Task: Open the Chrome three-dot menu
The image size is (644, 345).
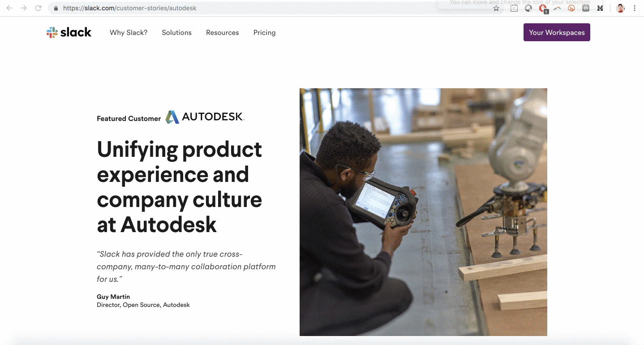Action: pyautogui.click(x=635, y=8)
